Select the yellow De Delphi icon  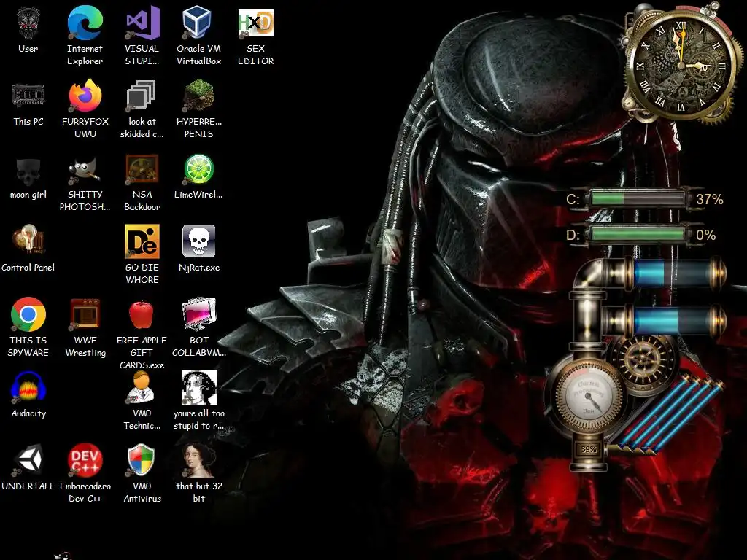(142, 241)
